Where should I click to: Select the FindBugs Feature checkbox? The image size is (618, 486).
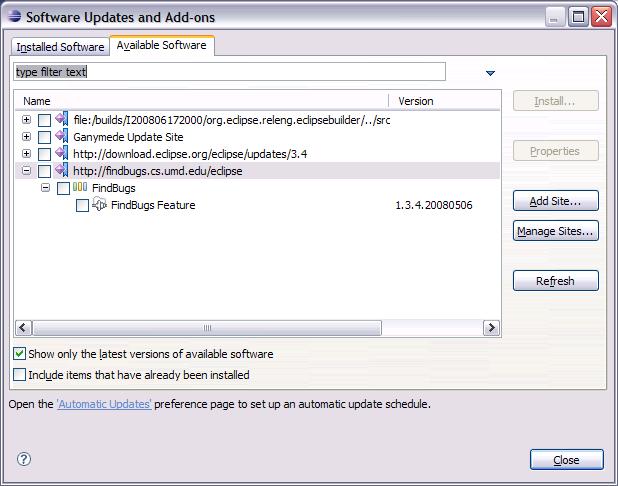[x=82, y=205]
